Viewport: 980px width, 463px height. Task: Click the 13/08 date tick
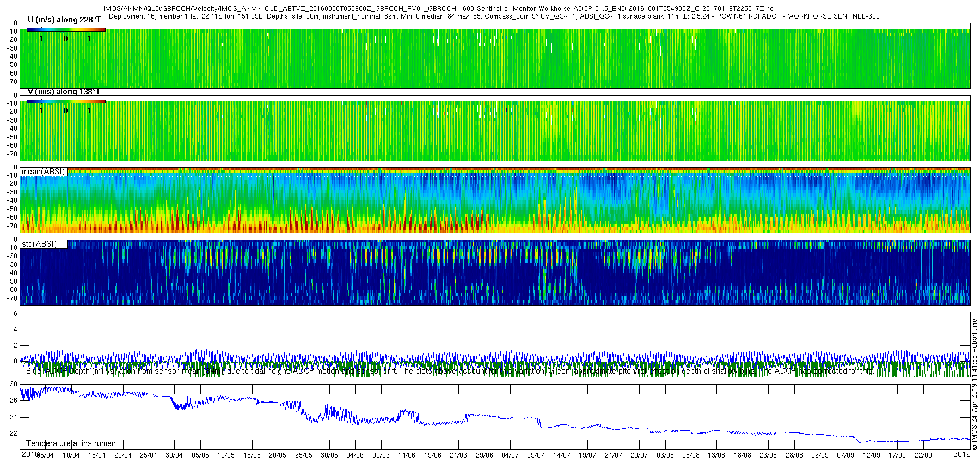click(716, 455)
